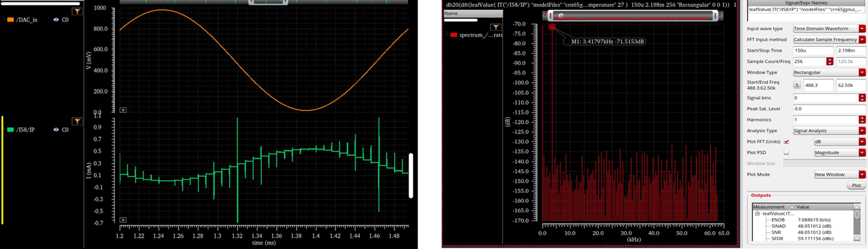The width and height of the screenshot is (868, 249).
Task: Click play arrow icon under I58/IP plot
Action: pos(123,220)
